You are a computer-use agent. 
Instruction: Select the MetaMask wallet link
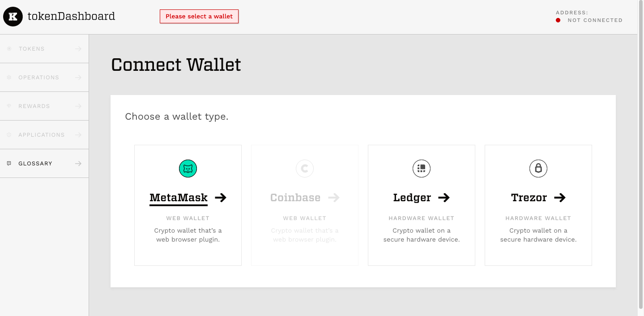179,198
